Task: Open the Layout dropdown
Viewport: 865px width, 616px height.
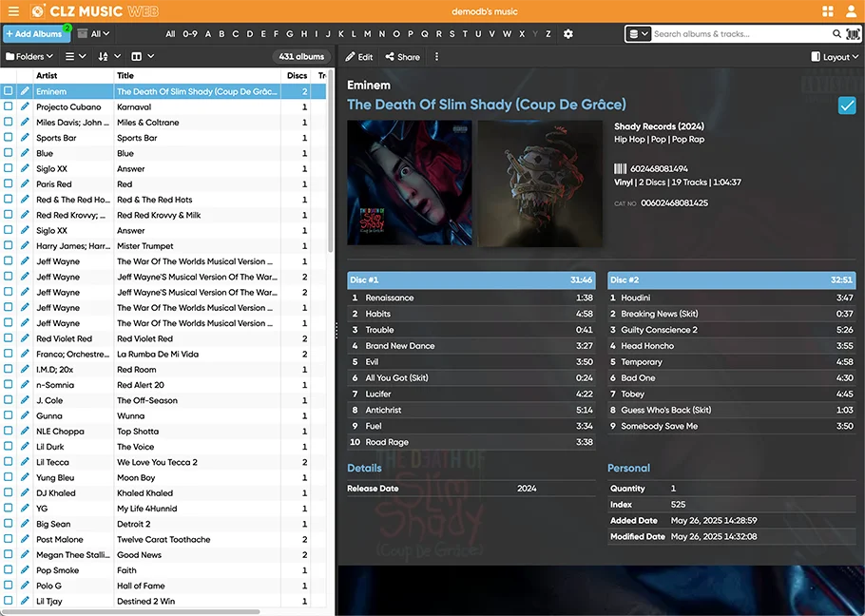Action: point(835,57)
